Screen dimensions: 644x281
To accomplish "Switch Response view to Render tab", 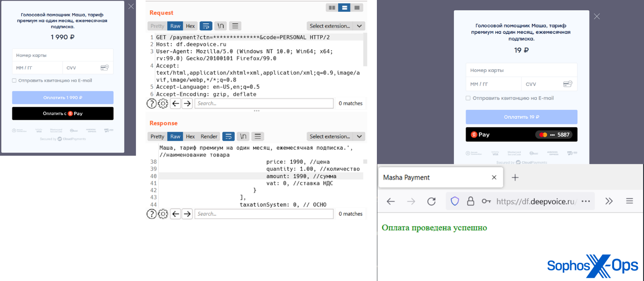I will click(209, 137).
